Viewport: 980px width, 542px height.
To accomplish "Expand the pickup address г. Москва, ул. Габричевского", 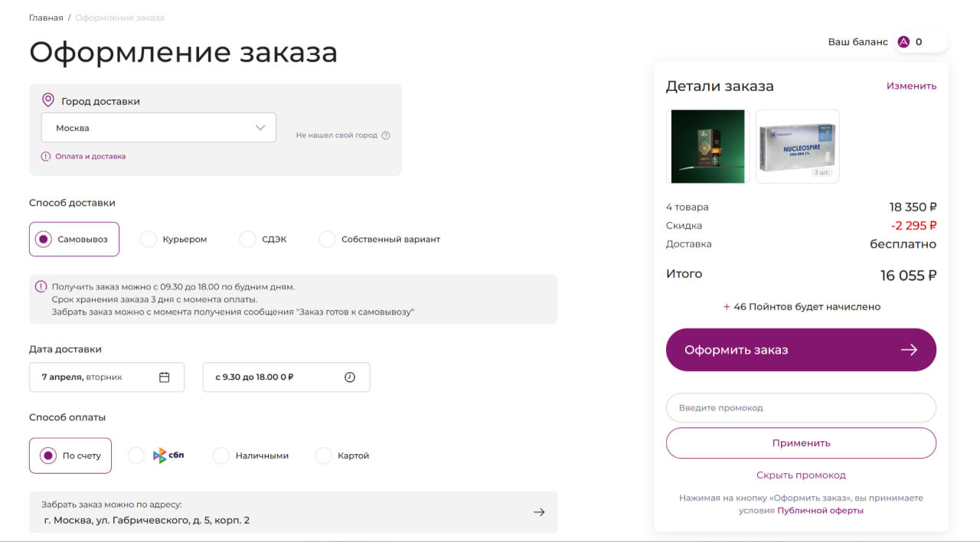I will click(293, 512).
